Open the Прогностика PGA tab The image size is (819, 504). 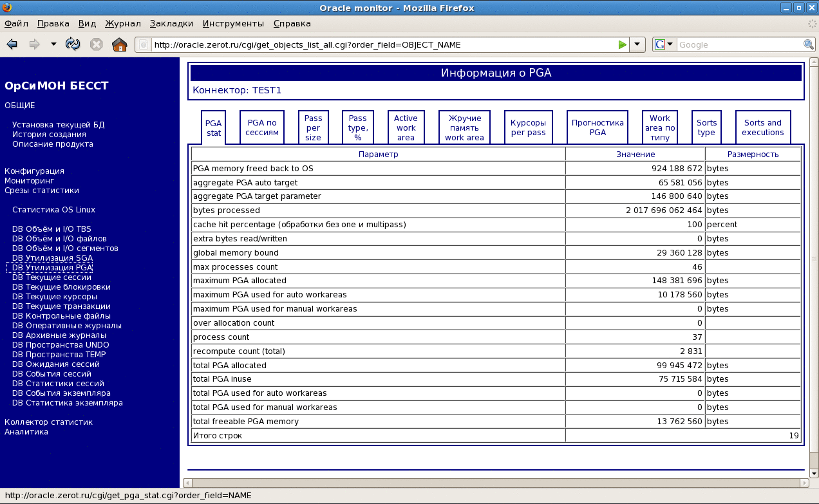point(598,127)
